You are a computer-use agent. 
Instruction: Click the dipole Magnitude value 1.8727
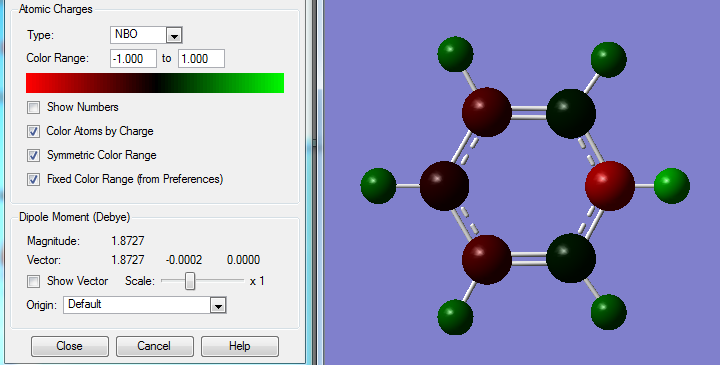point(128,241)
